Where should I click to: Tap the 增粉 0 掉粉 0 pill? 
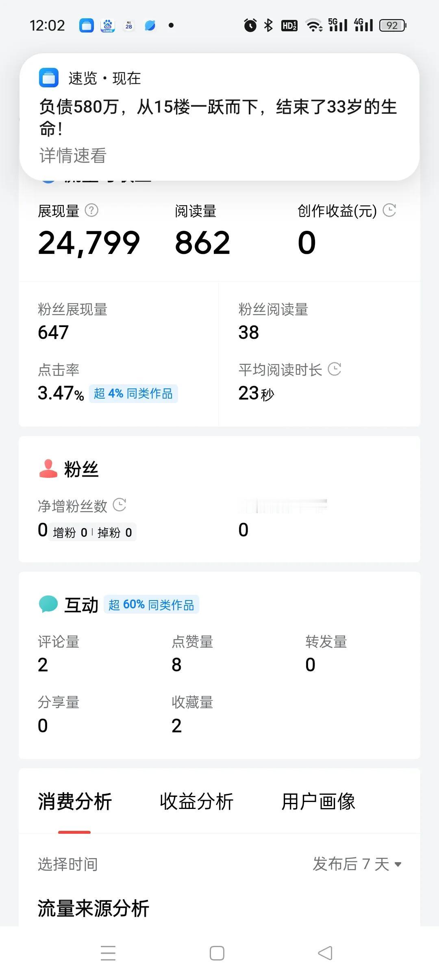[x=92, y=532]
